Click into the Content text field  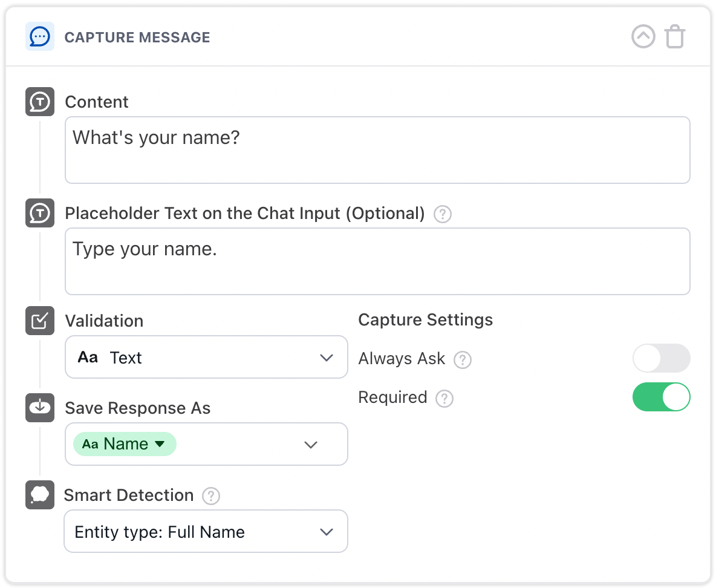coord(377,150)
